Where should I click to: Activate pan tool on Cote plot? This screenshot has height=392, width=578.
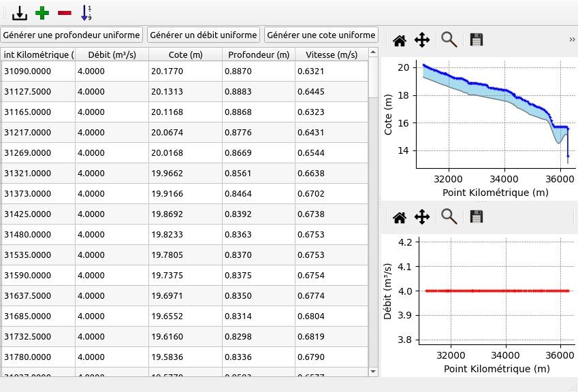point(422,40)
